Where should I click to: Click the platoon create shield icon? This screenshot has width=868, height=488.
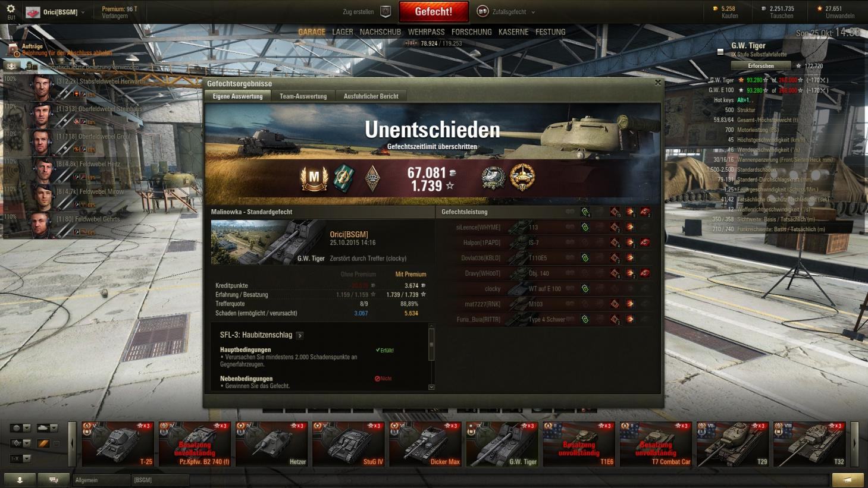pos(386,11)
